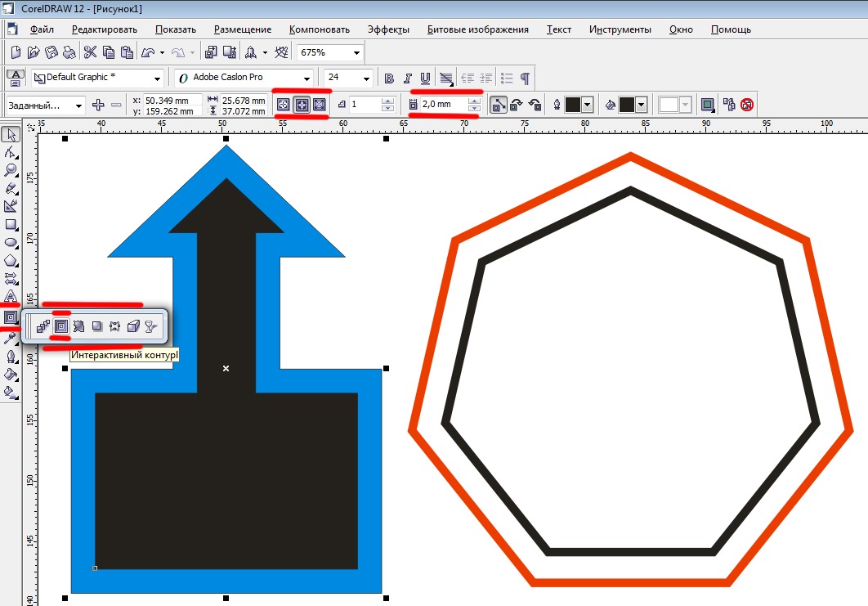Screen dimensions: 868x606
Task: Choose Interactive Extrude tool in flyout
Action: point(133,327)
